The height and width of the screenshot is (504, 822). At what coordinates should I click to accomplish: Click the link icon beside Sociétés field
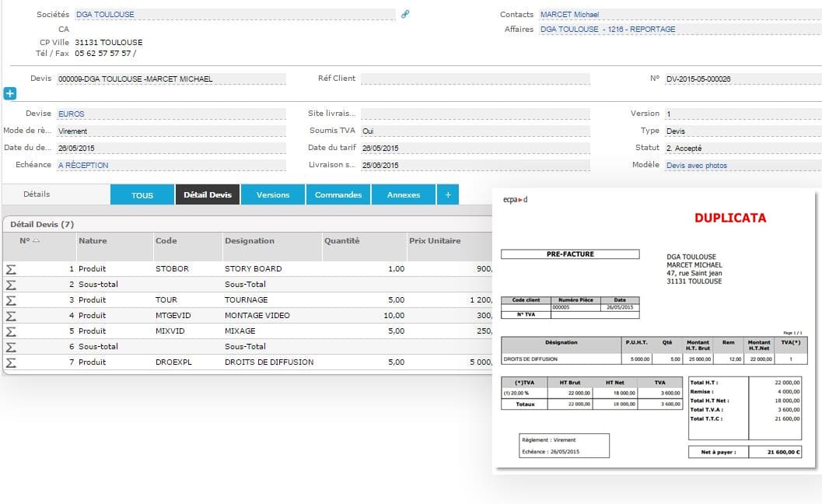click(x=405, y=14)
